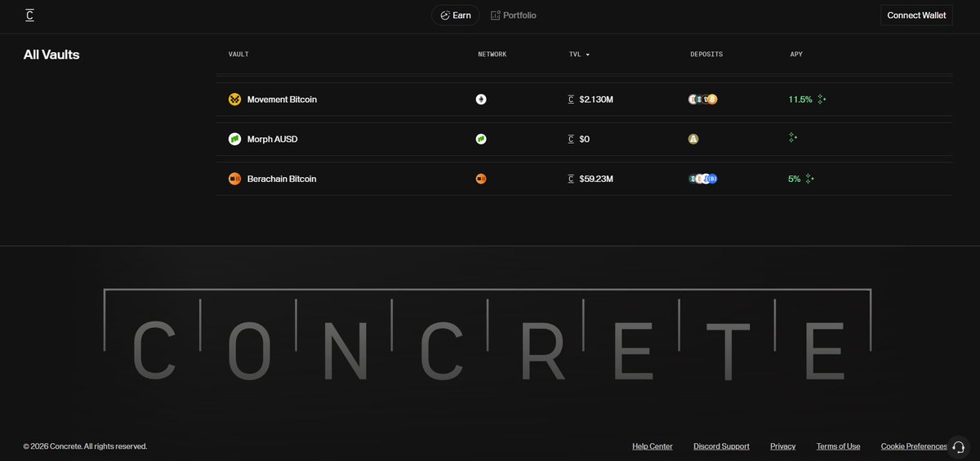Image resolution: width=980 pixels, height=461 pixels.
Task: Click the Berachain Bitcoin vault icon
Action: (235, 179)
